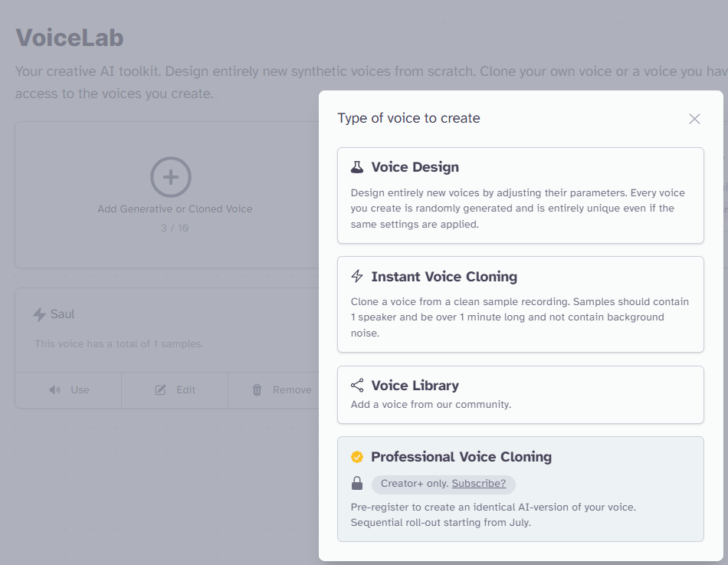Image resolution: width=728 pixels, height=565 pixels.
Task: Edit the Saul voice
Action: coord(175,390)
